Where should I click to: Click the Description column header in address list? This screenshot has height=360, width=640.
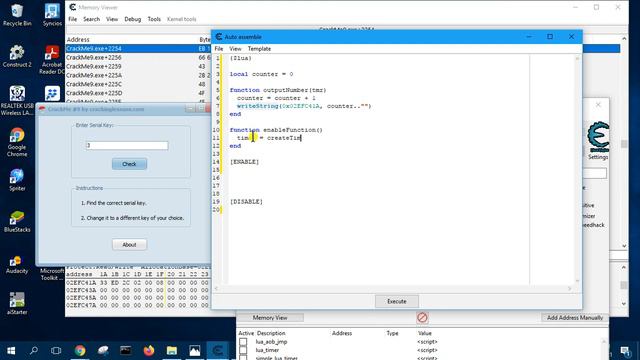coord(271,333)
